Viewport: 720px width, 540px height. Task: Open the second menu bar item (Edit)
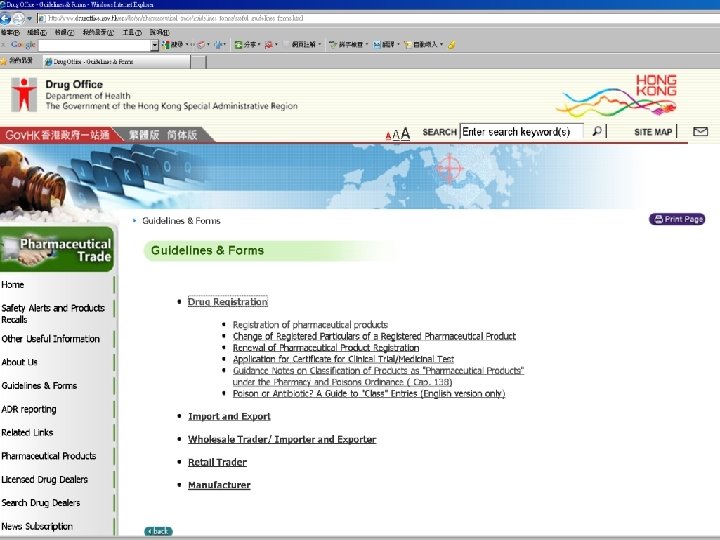[x=37, y=32]
